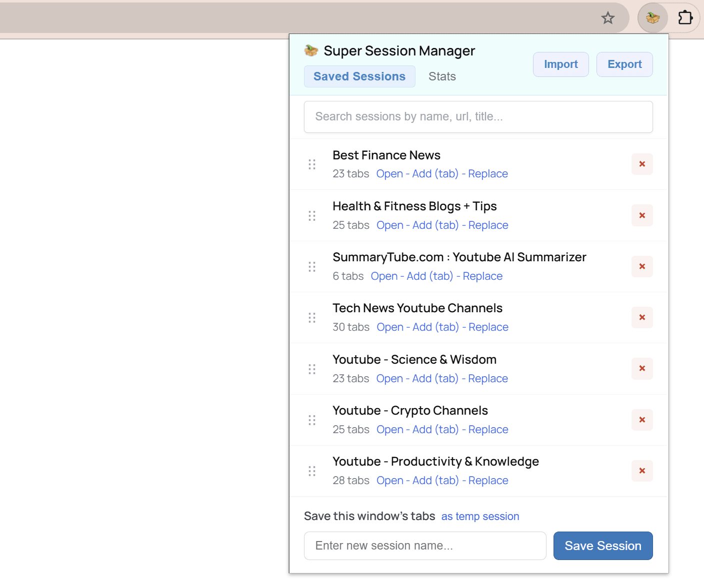Click the Chrome extensions puzzle icon
Screen dimensions: 704x588
click(x=685, y=17)
